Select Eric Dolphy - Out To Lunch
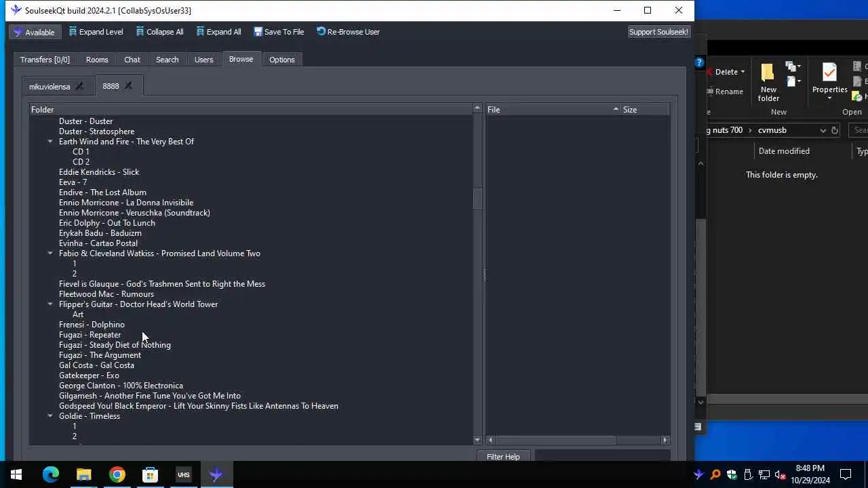This screenshot has width=868, height=488. (107, 223)
